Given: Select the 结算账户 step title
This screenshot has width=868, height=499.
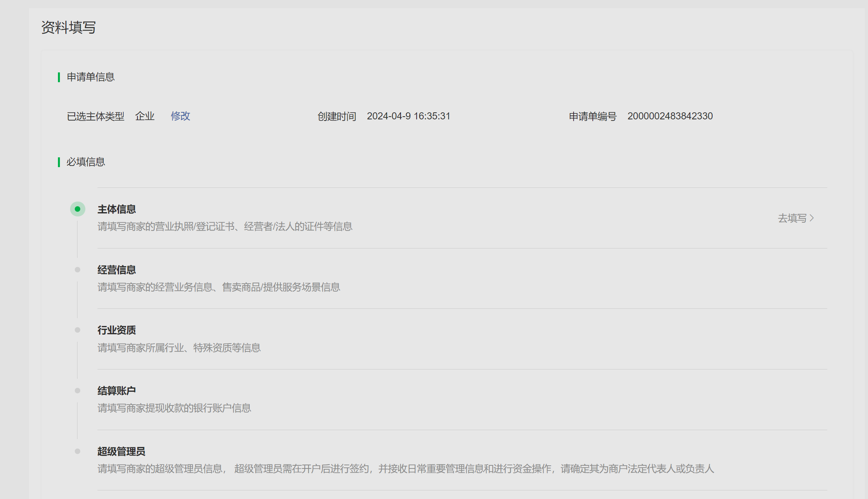Looking at the screenshot, I should click(x=117, y=391).
